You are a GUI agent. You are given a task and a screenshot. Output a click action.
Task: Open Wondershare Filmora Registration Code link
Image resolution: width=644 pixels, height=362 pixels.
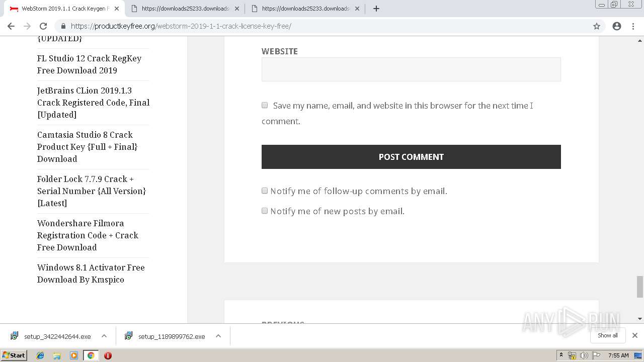88,235
